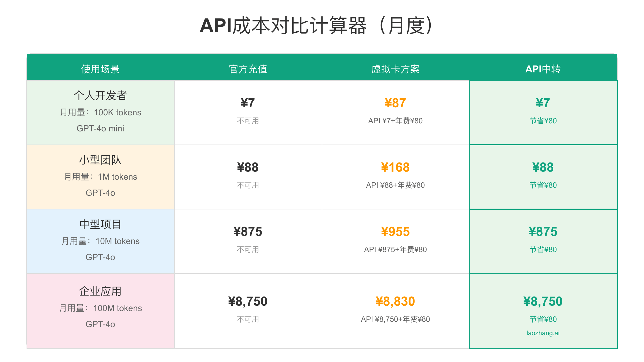Click the green ¥8,750 price
This screenshot has height=362, width=644.
(x=543, y=301)
